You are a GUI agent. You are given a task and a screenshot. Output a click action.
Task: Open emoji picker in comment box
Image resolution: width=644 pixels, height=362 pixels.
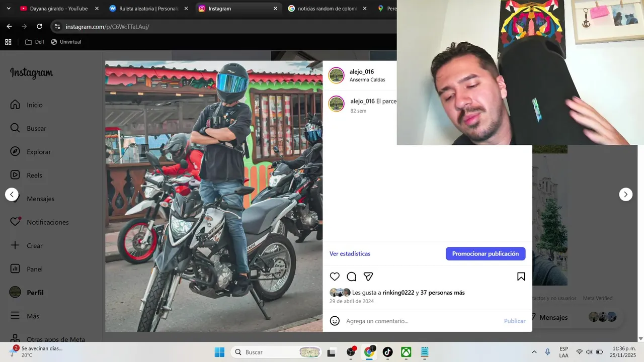[x=335, y=321]
